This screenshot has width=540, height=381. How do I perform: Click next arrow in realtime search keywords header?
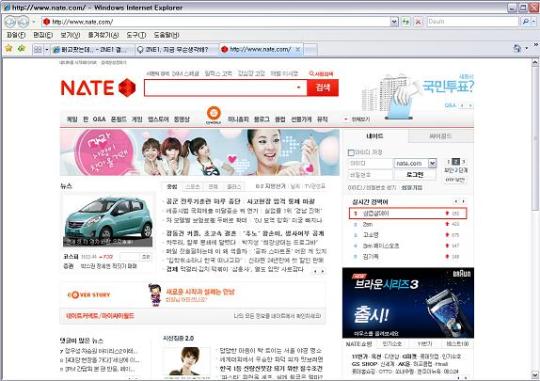click(464, 201)
